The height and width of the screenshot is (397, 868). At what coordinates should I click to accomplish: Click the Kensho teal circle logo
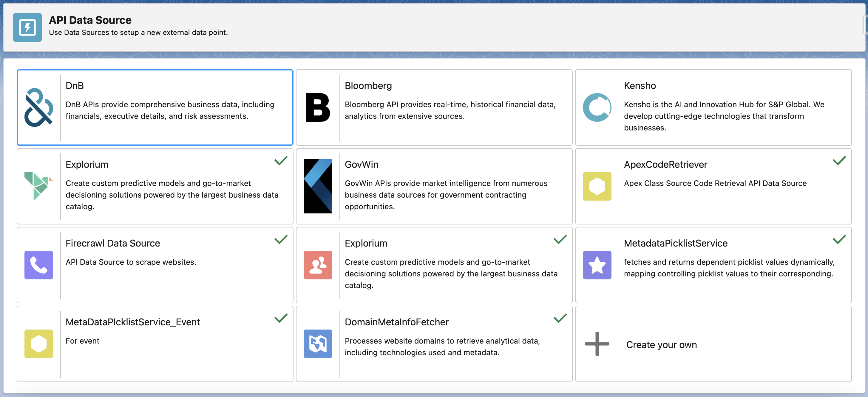[597, 107]
